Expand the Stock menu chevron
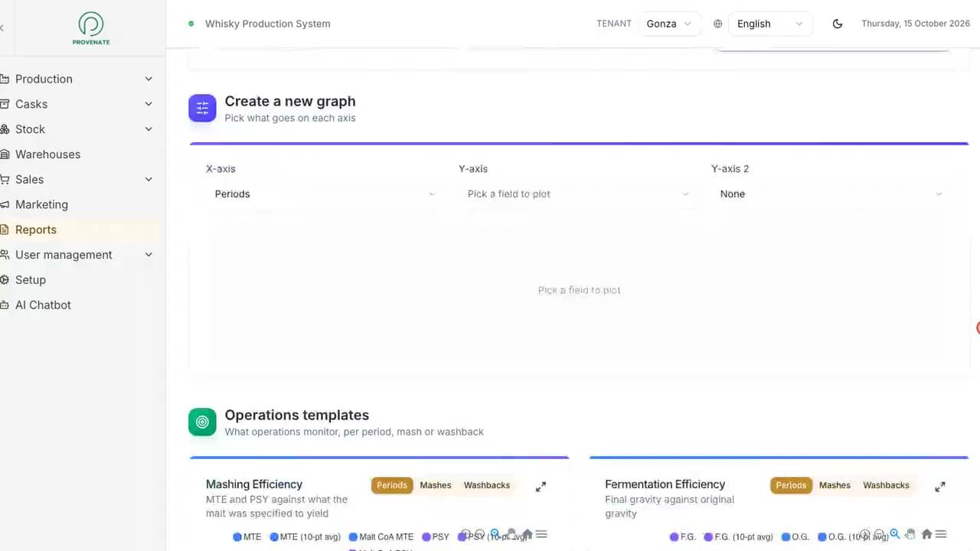This screenshot has width=980, height=551. [x=149, y=129]
